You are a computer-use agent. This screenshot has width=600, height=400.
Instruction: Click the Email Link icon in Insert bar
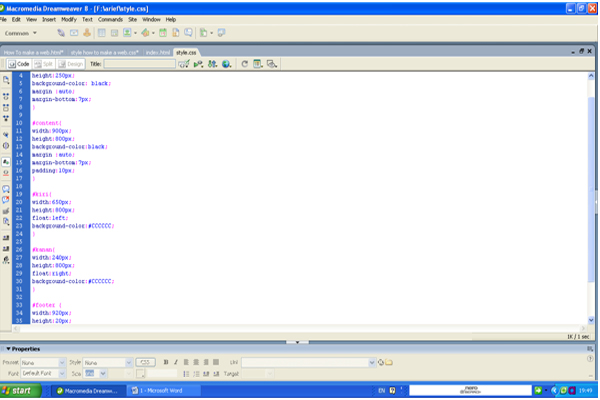tap(73, 32)
